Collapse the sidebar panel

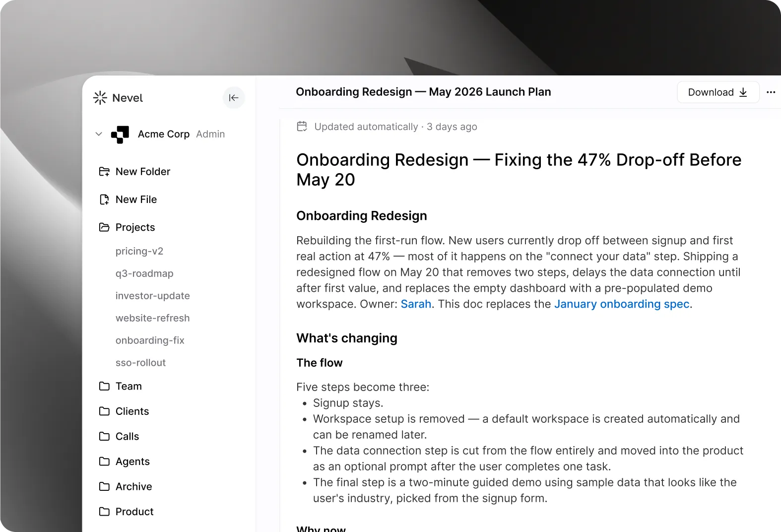(x=234, y=98)
